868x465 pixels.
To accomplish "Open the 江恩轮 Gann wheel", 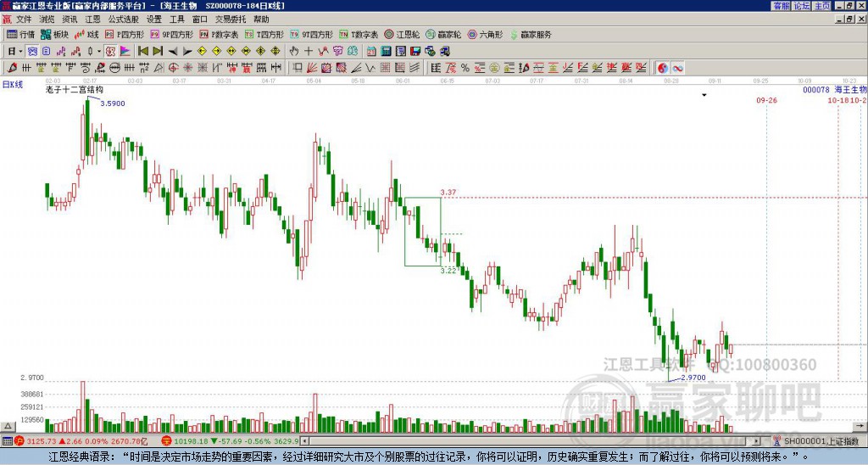I will point(402,34).
